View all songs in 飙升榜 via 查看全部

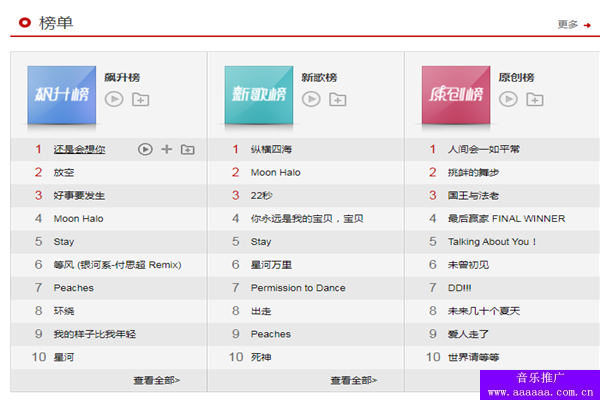157,380
